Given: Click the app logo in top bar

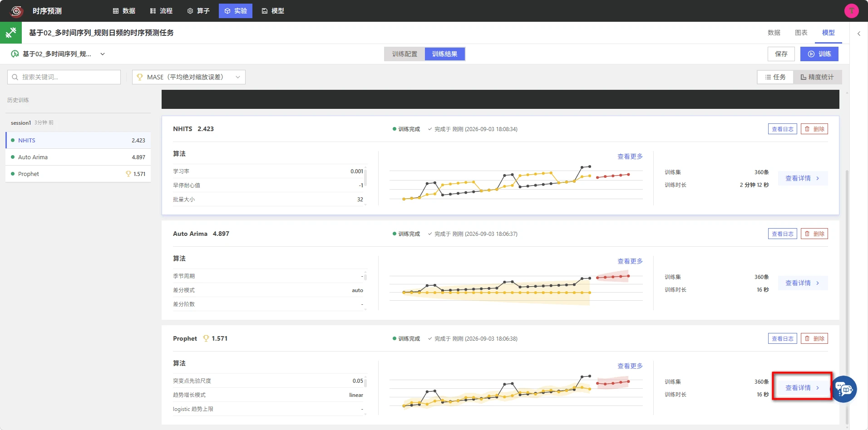Looking at the screenshot, I should point(16,11).
